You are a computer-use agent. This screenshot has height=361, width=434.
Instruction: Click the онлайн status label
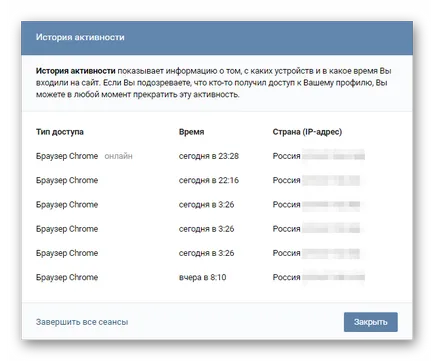118,156
